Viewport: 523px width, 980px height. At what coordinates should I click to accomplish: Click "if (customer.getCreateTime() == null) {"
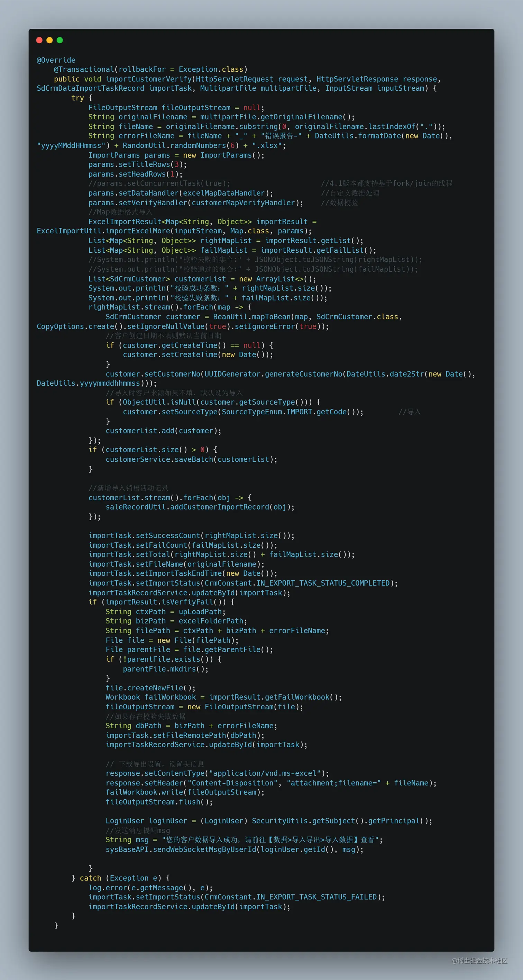coord(189,345)
